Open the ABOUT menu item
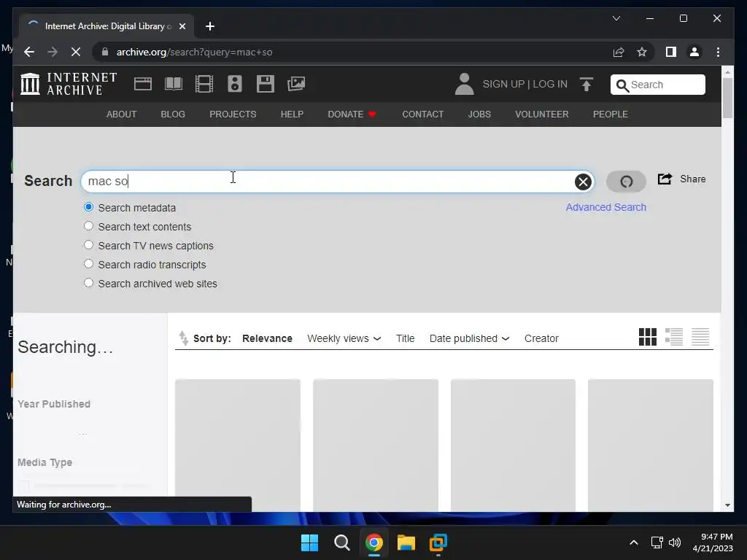Viewport: 747px width, 560px height. pyautogui.click(x=122, y=114)
